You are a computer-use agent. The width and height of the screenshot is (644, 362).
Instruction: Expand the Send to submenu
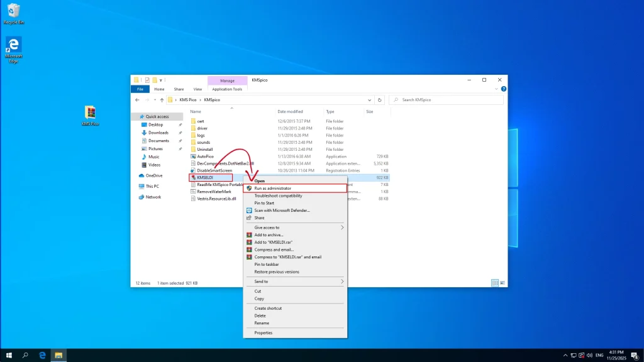pos(264,282)
